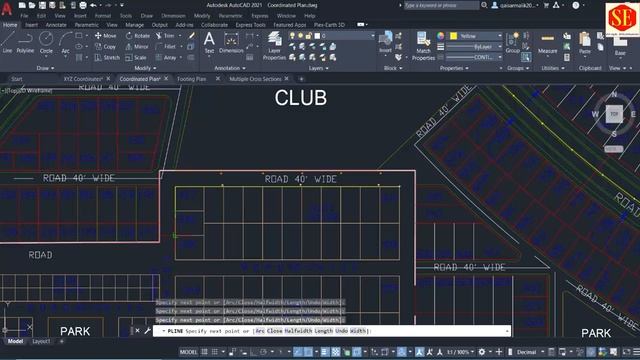Click the Close option in command line
Image resolution: width=640 pixels, height=360 pixels.
pos(275,331)
